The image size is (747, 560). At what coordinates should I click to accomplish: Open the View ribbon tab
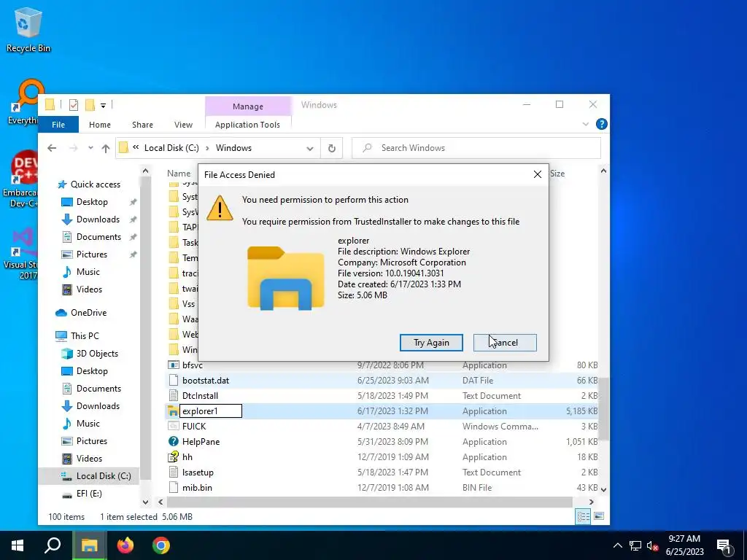click(x=183, y=124)
